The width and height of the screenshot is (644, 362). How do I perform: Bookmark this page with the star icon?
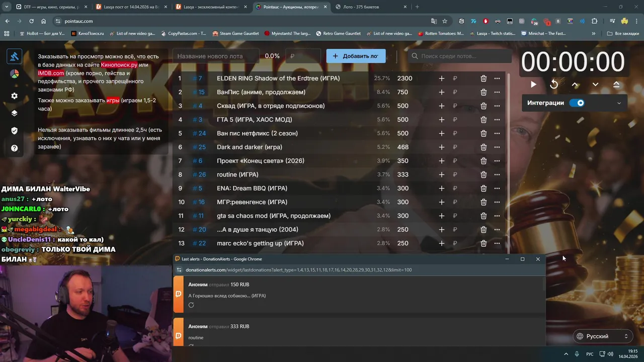[x=445, y=21]
